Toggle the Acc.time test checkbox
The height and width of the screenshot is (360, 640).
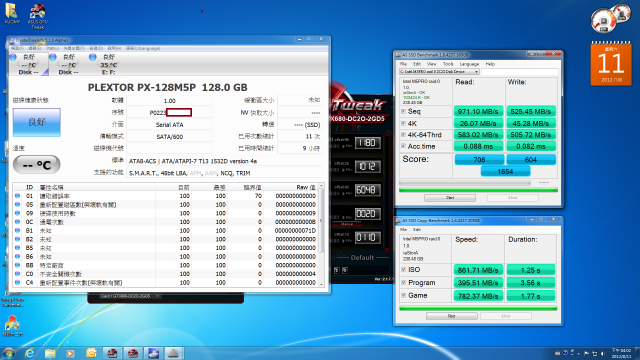(403, 146)
